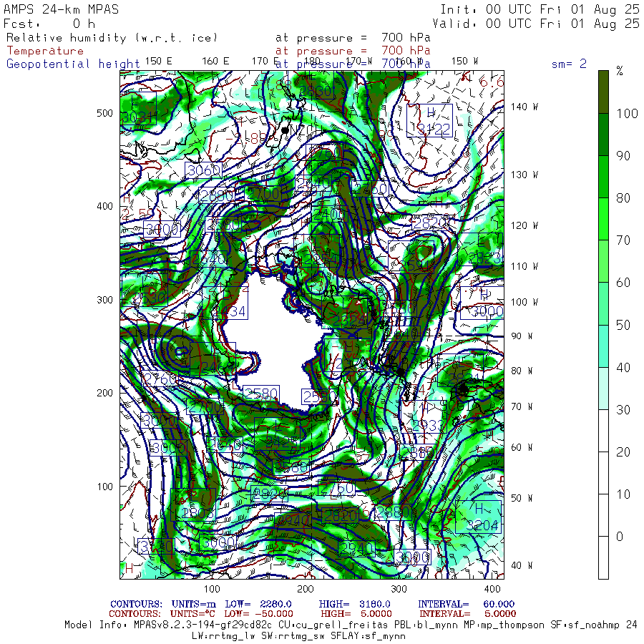Select the '40 W' longitude label
644x644 pixels.
[522, 565]
